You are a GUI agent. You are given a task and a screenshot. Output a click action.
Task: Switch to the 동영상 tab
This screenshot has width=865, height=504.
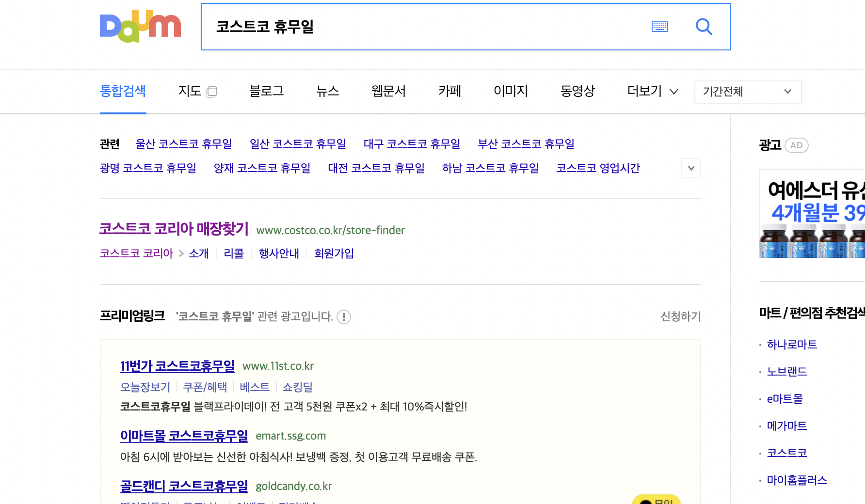tap(577, 91)
